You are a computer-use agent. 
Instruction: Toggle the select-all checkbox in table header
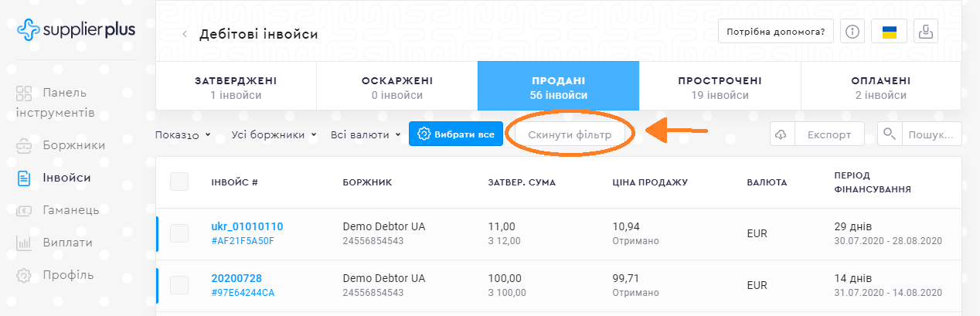click(x=179, y=182)
